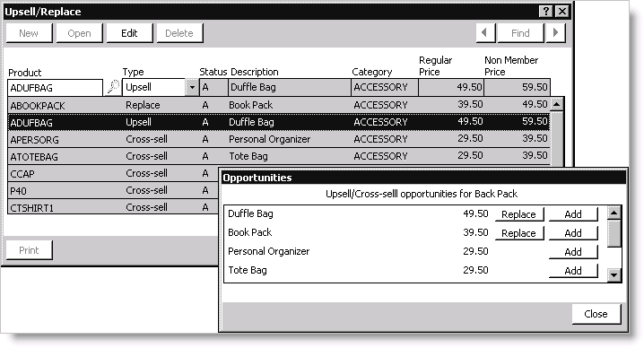Click Book Pack in Opportunities list
Image resolution: width=644 pixels, height=348 pixels.
pos(249,232)
